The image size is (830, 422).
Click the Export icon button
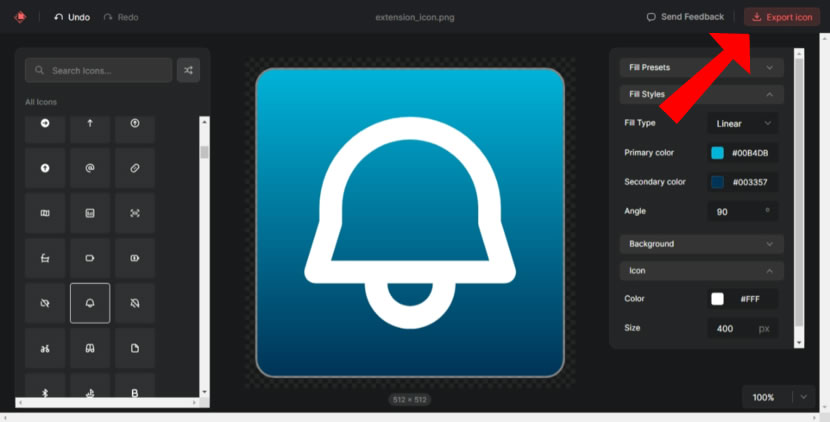[x=782, y=17]
